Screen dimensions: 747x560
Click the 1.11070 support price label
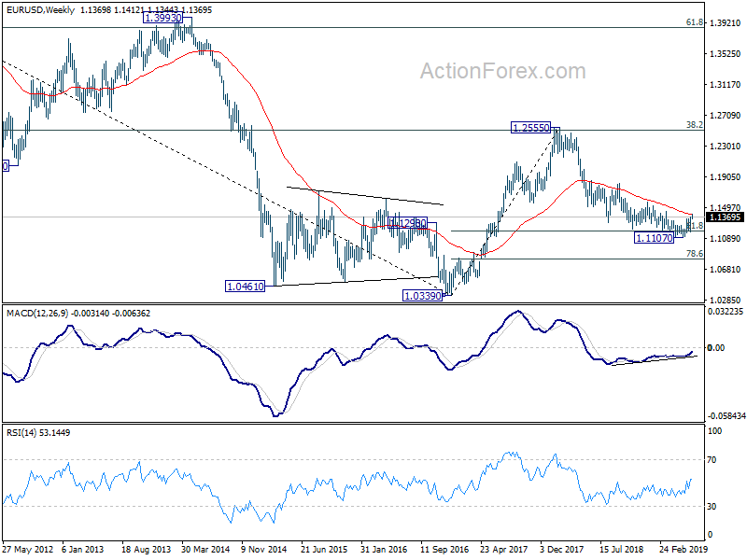(x=655, y=238)
